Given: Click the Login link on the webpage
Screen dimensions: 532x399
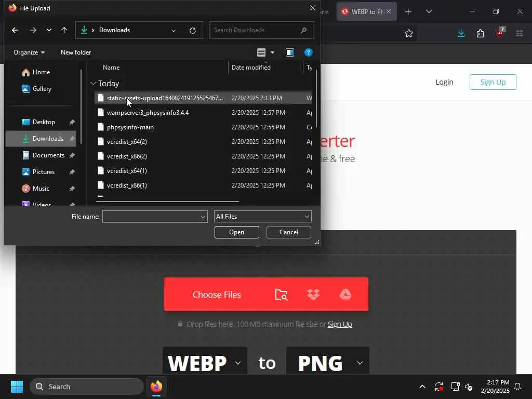Looking at the screenshot, I should pyautogui.click(x=445, y=82).
